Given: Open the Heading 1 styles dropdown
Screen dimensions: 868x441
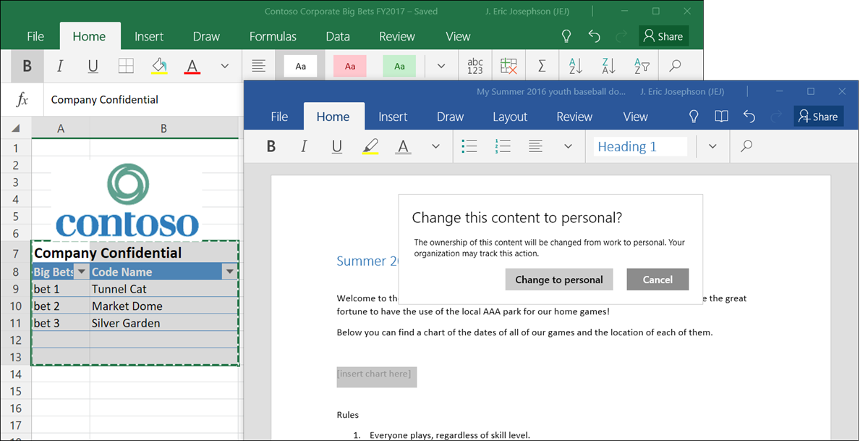Looking at the screenshot, I should [712, 146].
